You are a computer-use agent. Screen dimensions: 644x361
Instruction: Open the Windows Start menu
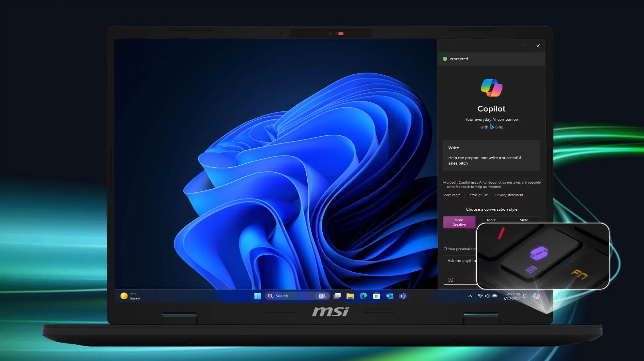click(257, 296)
